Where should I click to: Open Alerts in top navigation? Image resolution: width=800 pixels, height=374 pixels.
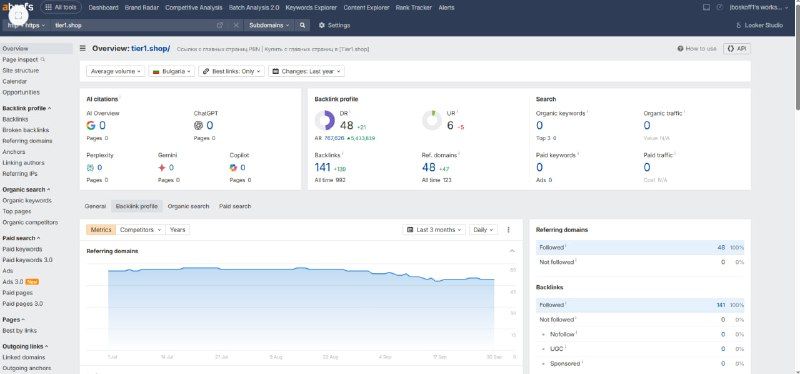coord(446,8)
